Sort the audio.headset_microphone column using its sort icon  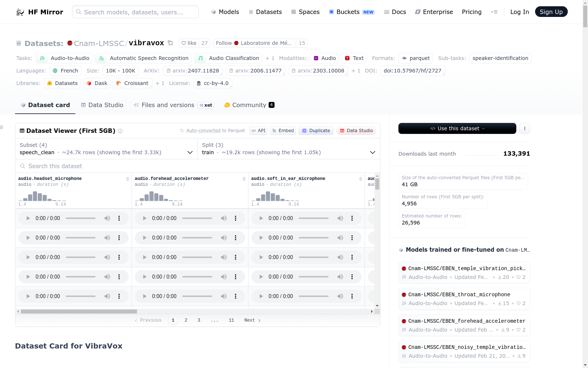pos(128,179)
